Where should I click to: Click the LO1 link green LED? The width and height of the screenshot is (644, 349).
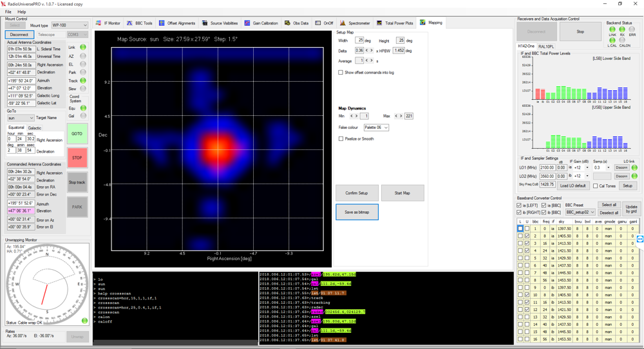tap(634, 167)
